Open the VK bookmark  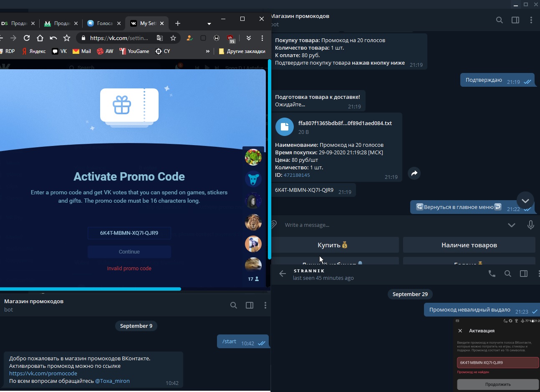(x=59, y=51)
